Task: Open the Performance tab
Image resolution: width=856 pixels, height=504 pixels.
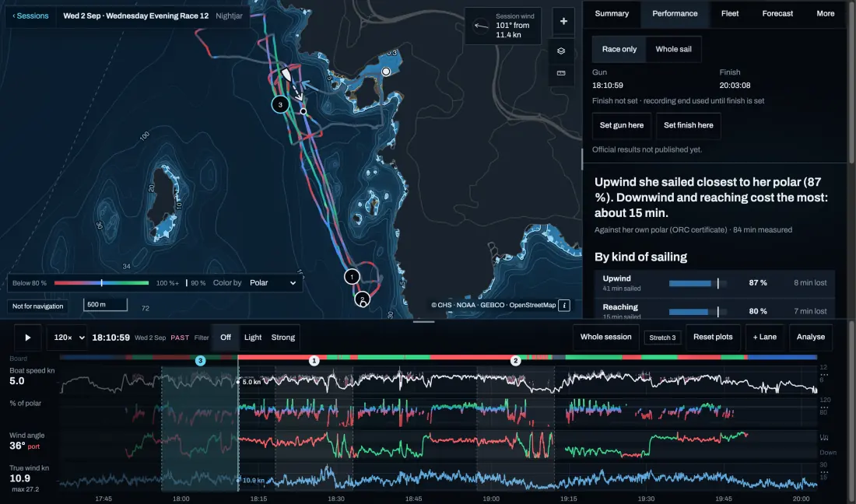Action: tap(675, 14)
